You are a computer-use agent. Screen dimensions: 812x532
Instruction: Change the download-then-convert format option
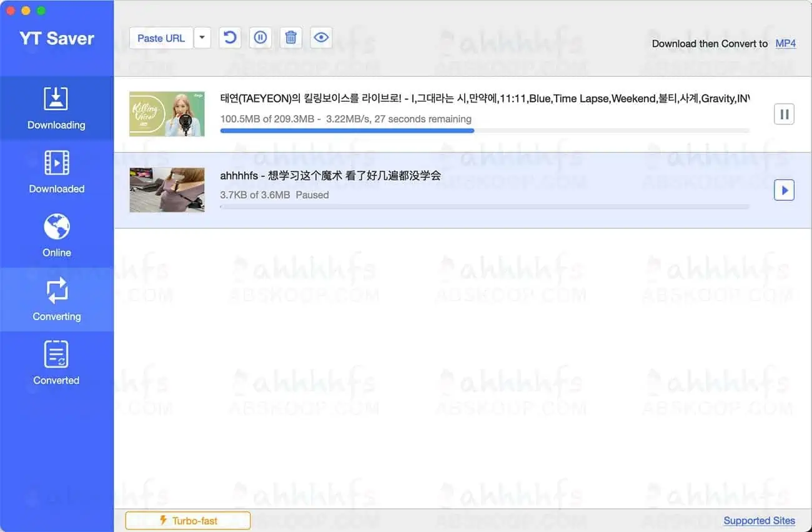[786, 44]
